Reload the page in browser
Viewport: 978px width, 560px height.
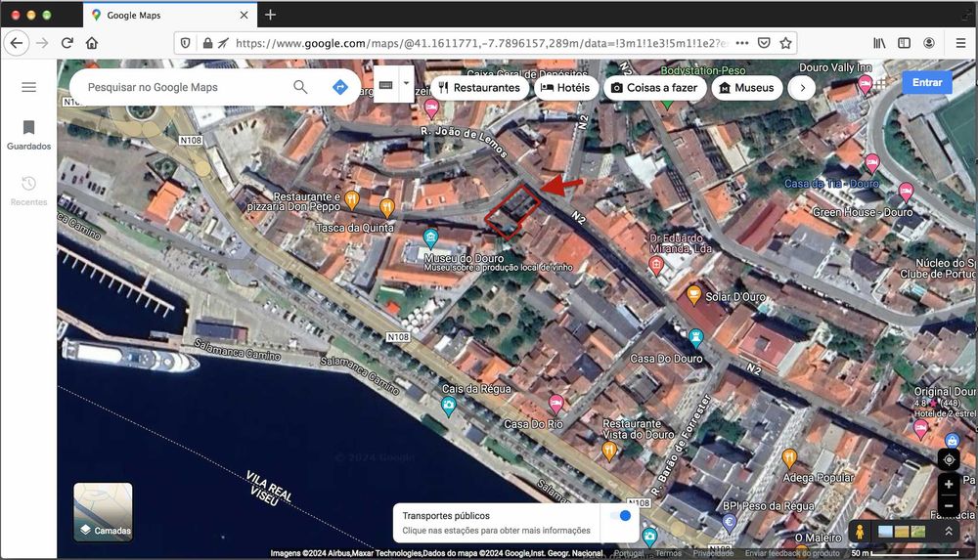tap(67, 43)
